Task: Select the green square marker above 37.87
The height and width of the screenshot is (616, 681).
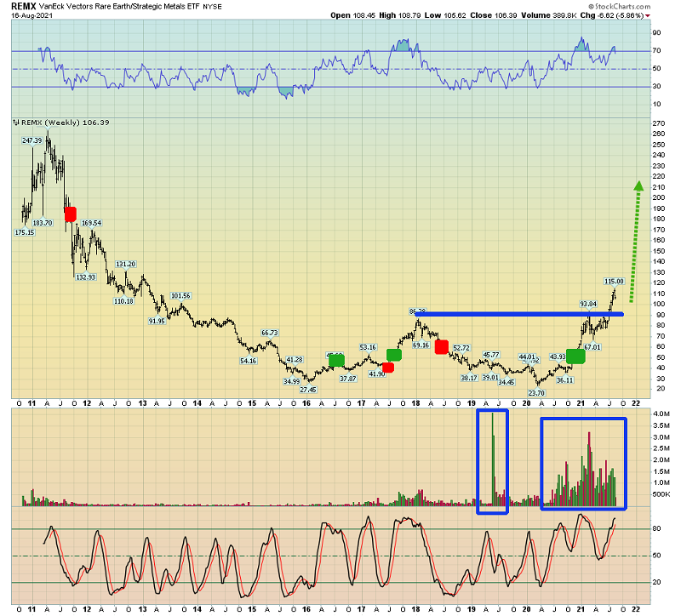Action: coord(336,361)
